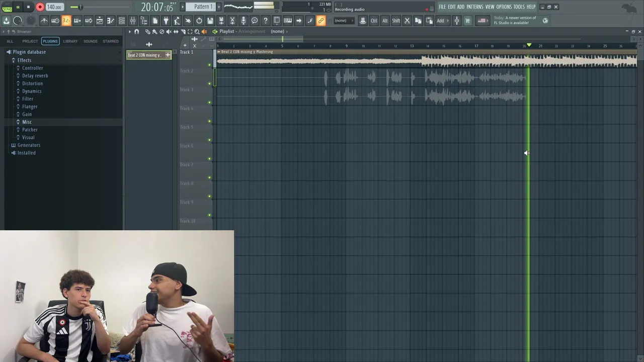
Task: Open the mixer window icon
Action: (133, 21)
